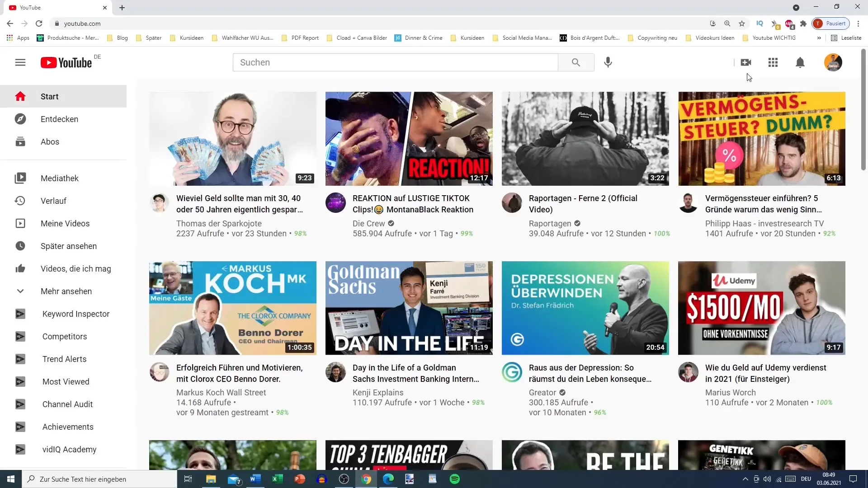Play Raportagen Ferne 2 thumbnail
The height and width of the screenshot is (488, 868).
[x=585, y=139]
